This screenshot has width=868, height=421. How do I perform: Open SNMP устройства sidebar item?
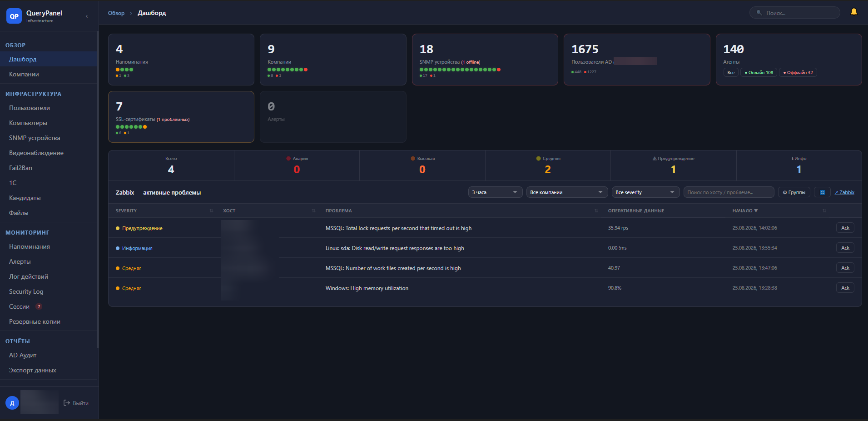coord(49,138)
